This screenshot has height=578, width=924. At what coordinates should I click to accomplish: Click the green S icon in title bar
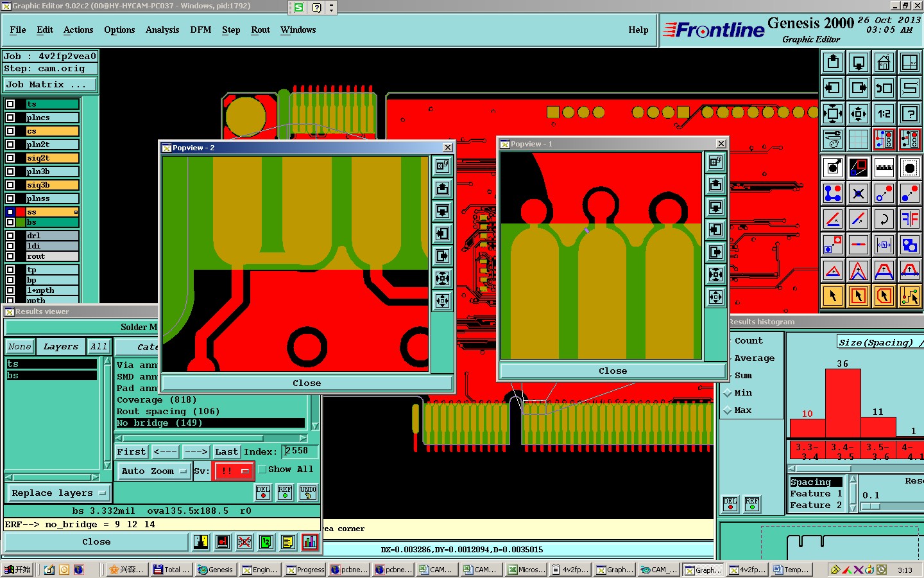pyautogui.click(x=299, y=8)
